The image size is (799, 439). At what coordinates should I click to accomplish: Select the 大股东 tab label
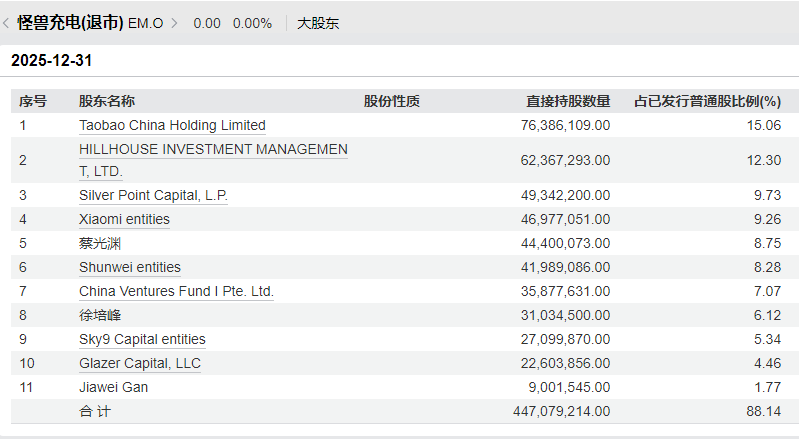click(x=318, y=23)
